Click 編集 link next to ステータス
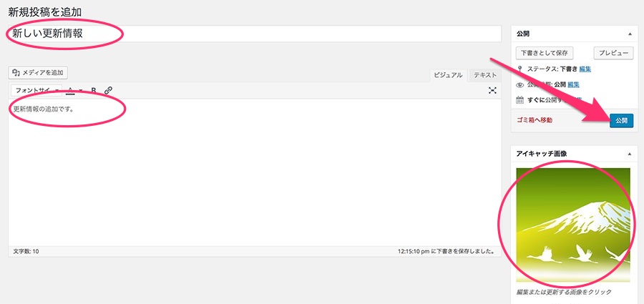 tap(585, 69)
